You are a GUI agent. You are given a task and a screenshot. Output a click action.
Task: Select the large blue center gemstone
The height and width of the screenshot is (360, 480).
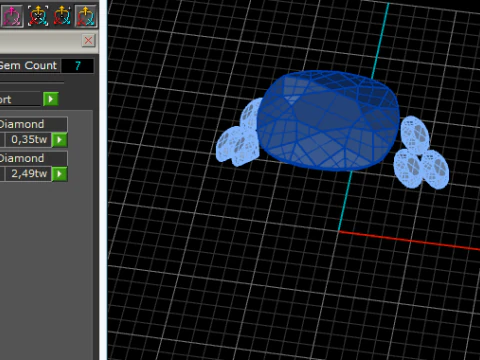click(x=328, y=121)
